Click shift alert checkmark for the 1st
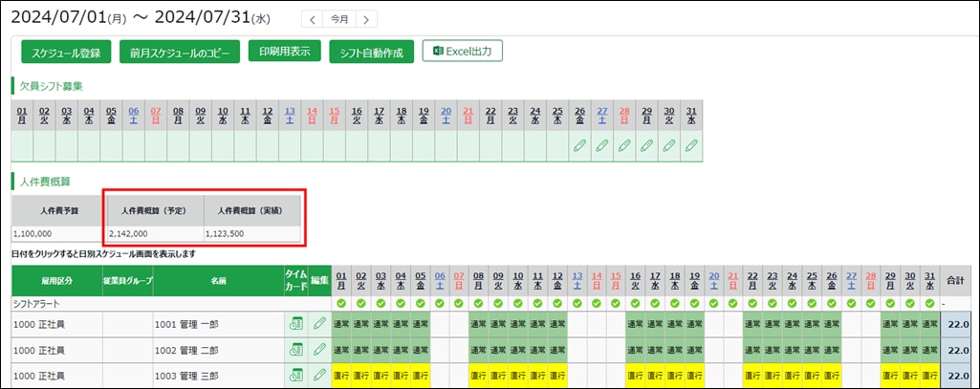 coord(341,304)
